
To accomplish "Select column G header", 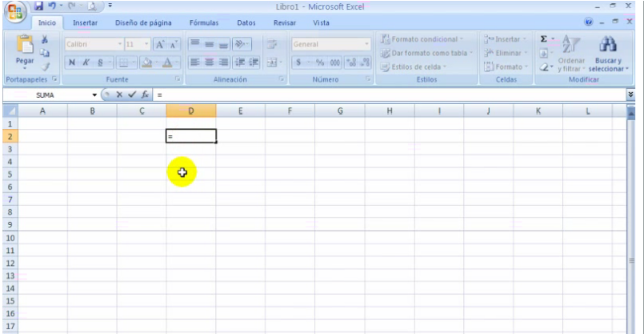I will pyautogui.click(x=339, y=111).
